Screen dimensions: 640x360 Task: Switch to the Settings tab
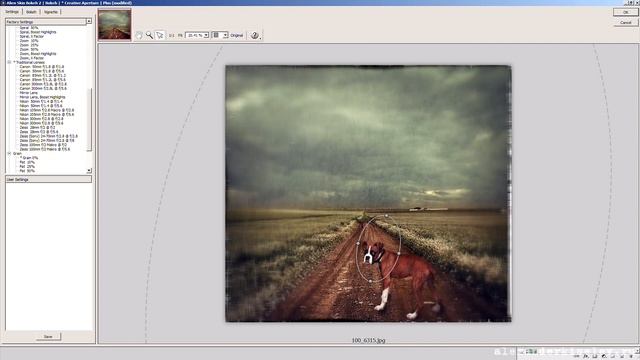click(12, 12)
